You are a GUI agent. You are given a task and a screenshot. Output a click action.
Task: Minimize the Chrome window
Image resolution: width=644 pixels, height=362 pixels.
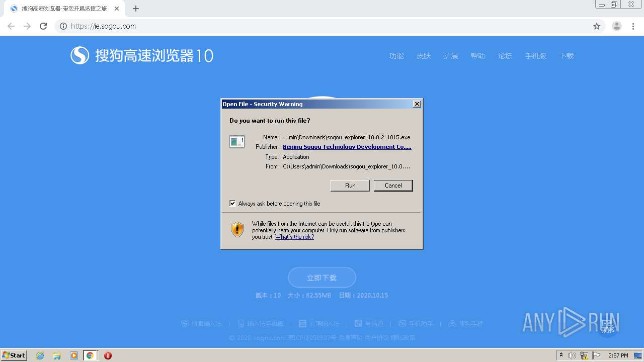point(602,5)
